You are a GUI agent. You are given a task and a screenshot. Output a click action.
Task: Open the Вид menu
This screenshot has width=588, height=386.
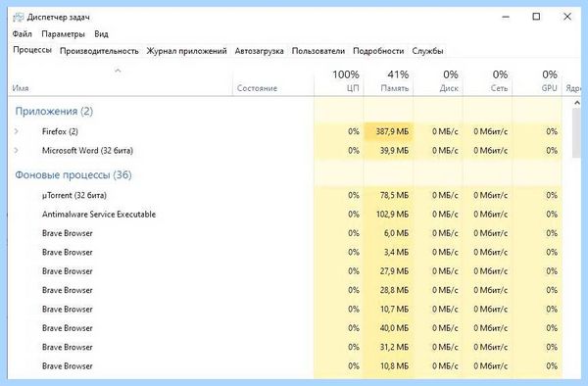pos(101,34)
